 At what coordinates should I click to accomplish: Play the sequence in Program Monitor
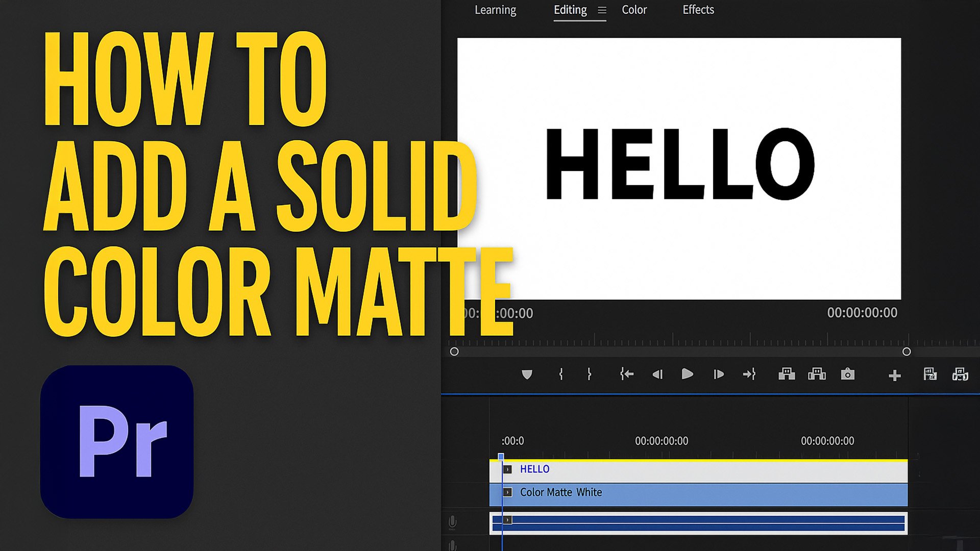coord(687,374)
